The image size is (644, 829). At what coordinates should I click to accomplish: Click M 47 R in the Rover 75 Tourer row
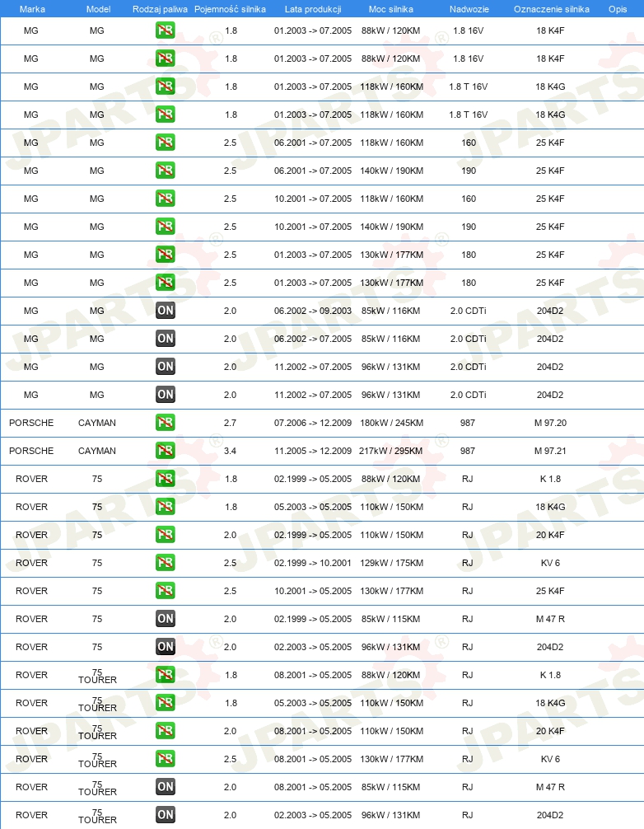[550, 787]
